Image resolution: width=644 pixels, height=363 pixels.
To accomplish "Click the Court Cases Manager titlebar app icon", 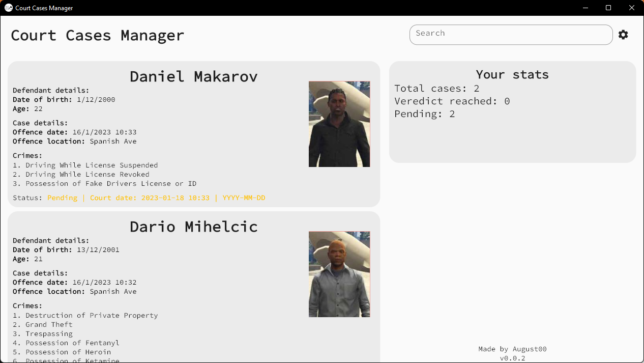I will pyautogui.click(x=9, y=8).
